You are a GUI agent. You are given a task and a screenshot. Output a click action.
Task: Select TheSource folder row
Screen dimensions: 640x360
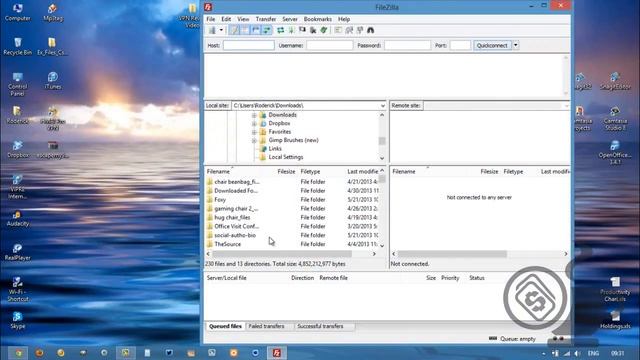[x=292, y=244]
